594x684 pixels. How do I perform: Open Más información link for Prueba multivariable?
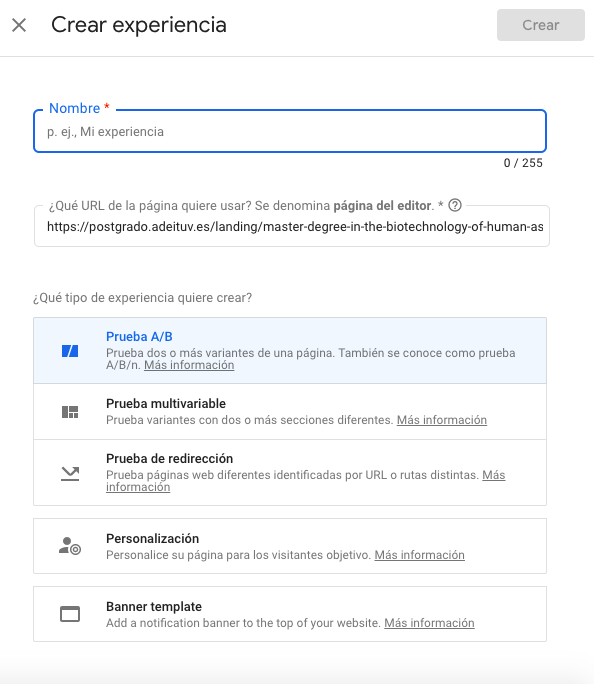click(441, 420)
